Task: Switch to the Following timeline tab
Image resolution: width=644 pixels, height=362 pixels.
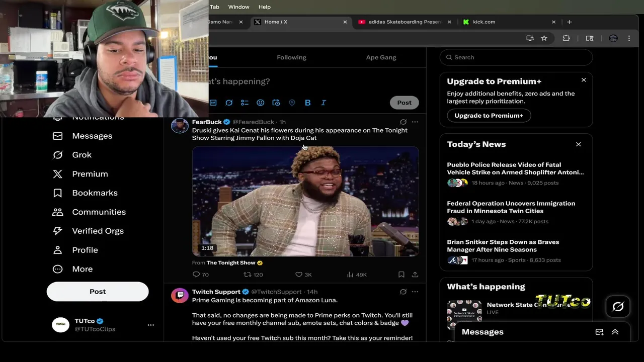Action: point(291,57)
